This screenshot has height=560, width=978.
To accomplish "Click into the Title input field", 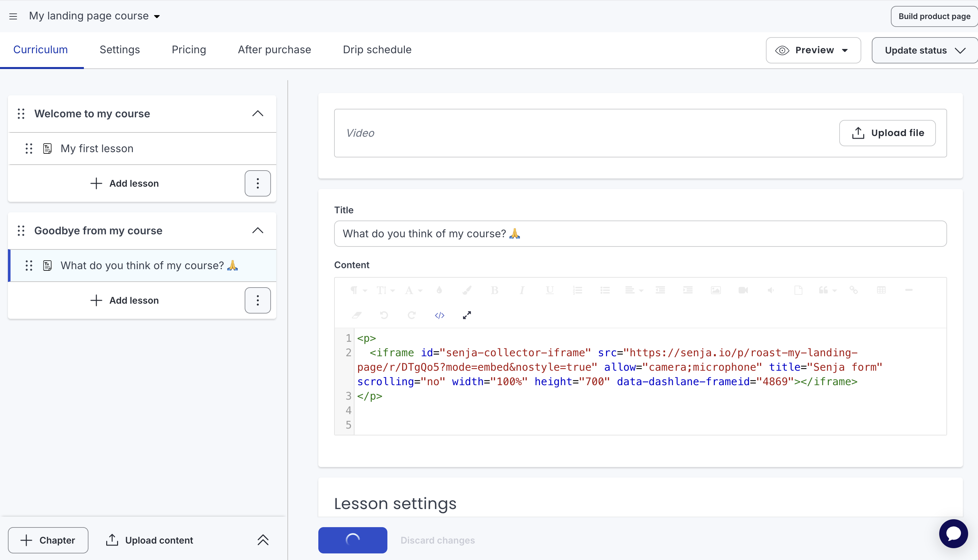I will click(640, 234).
